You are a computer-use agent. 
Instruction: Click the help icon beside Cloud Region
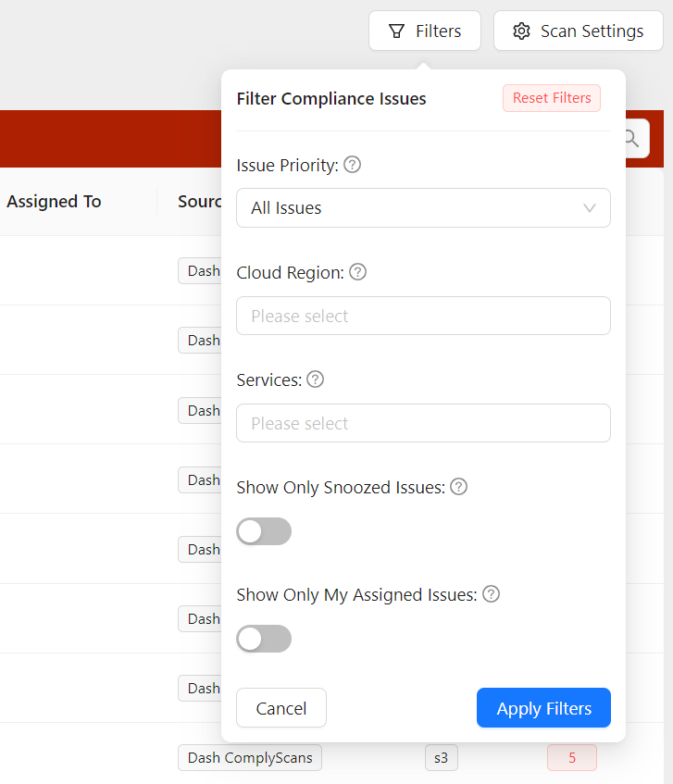point(357,272)
